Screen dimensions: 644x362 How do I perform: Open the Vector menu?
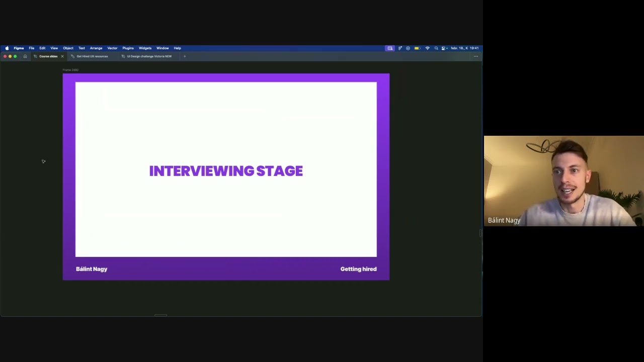pyautogui.click(x=112, y=48)
